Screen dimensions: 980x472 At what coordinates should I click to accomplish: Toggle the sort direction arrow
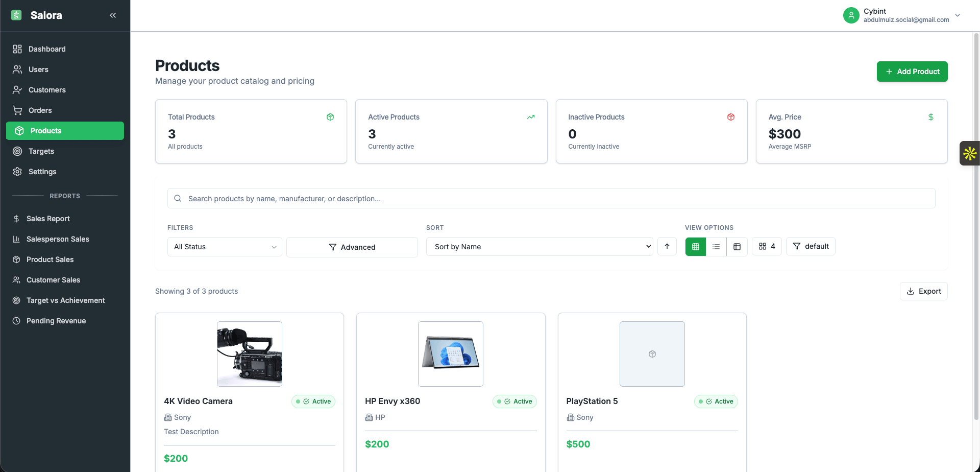click(667, 246)
